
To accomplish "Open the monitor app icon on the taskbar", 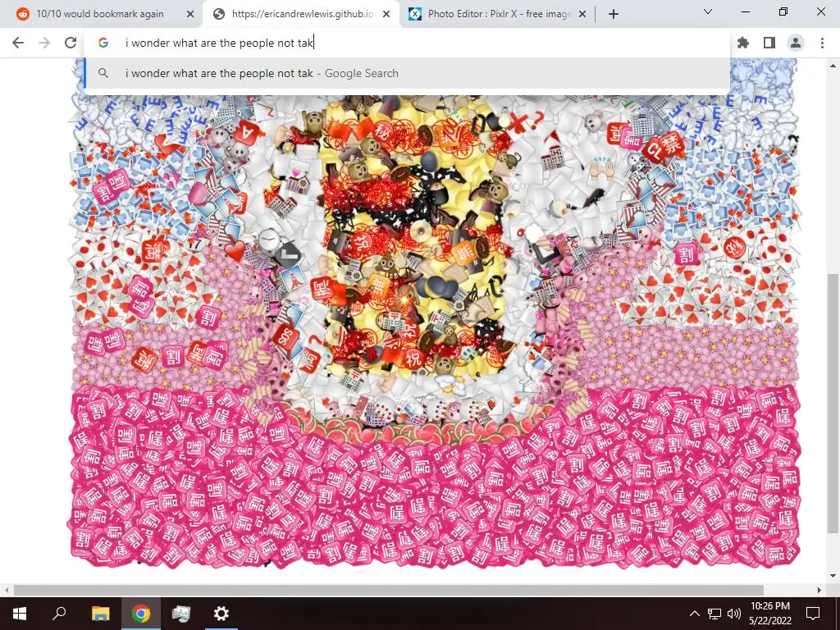I will click(x=181, y=614).
